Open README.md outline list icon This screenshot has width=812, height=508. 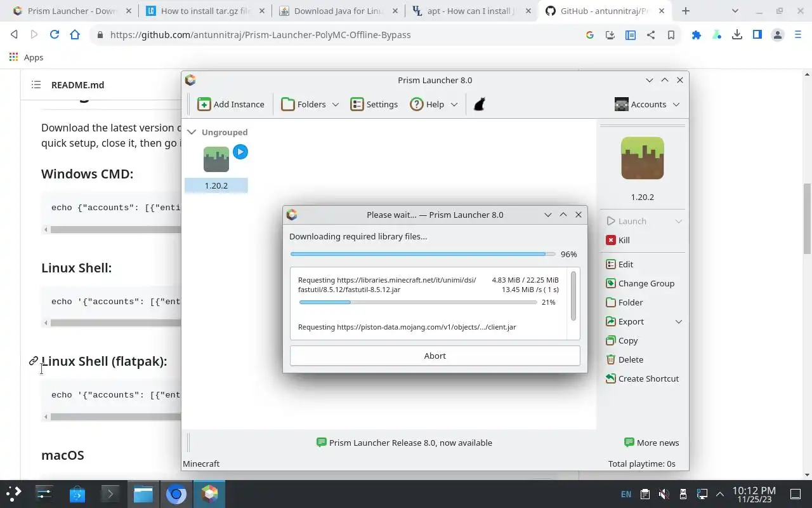click(x=36, y=84)
